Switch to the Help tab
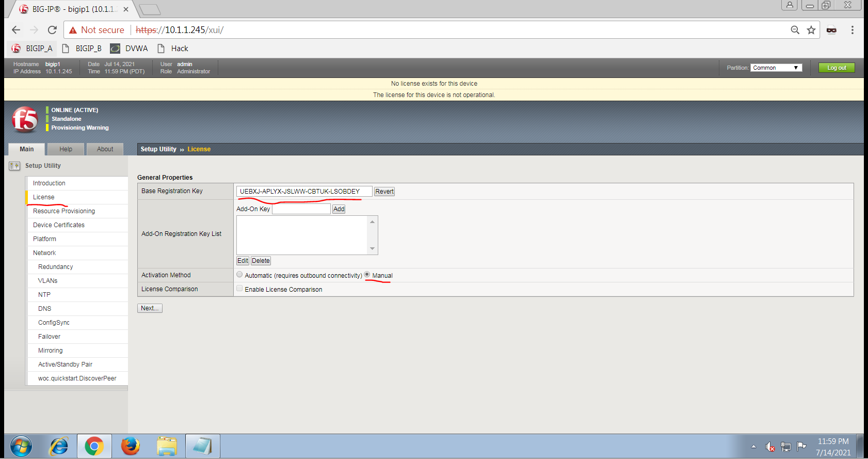The width and height of the screenshot is (868, 459). point(66,149)
